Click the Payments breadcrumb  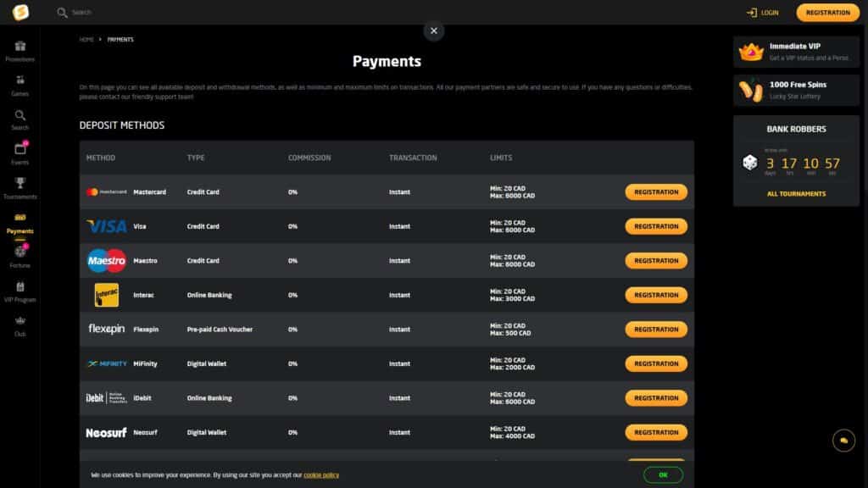pyautogui.click(x=120, y=39)
